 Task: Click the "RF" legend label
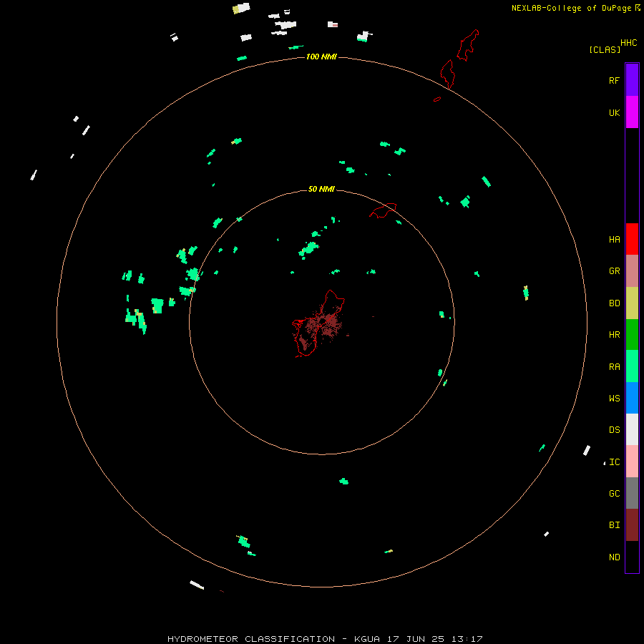tap(614, 80)
